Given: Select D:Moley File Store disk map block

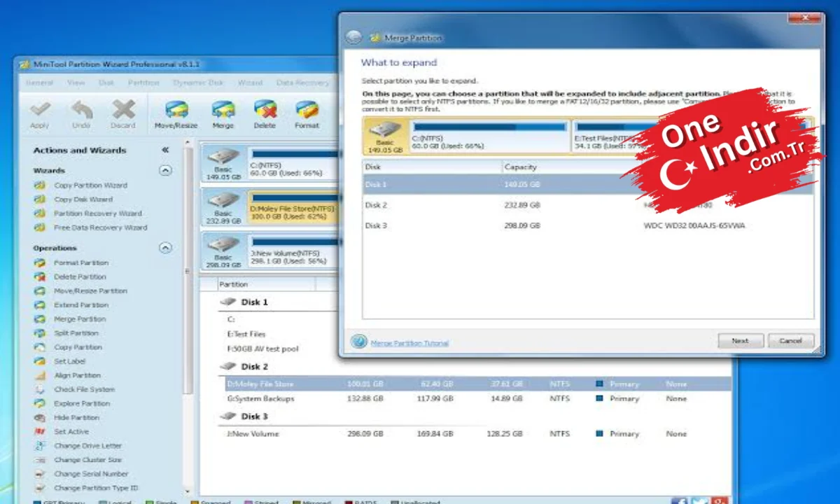Looking at the screenshot, I should pos(293,206).
